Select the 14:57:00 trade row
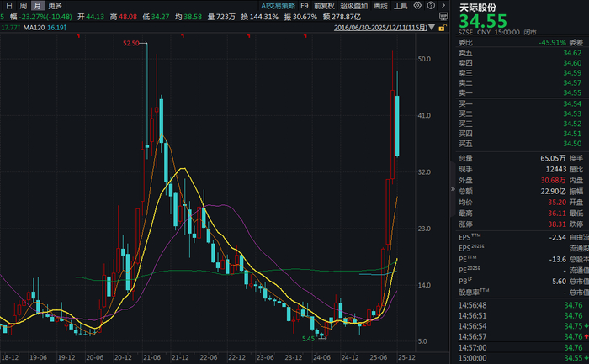 pos(523,347)
